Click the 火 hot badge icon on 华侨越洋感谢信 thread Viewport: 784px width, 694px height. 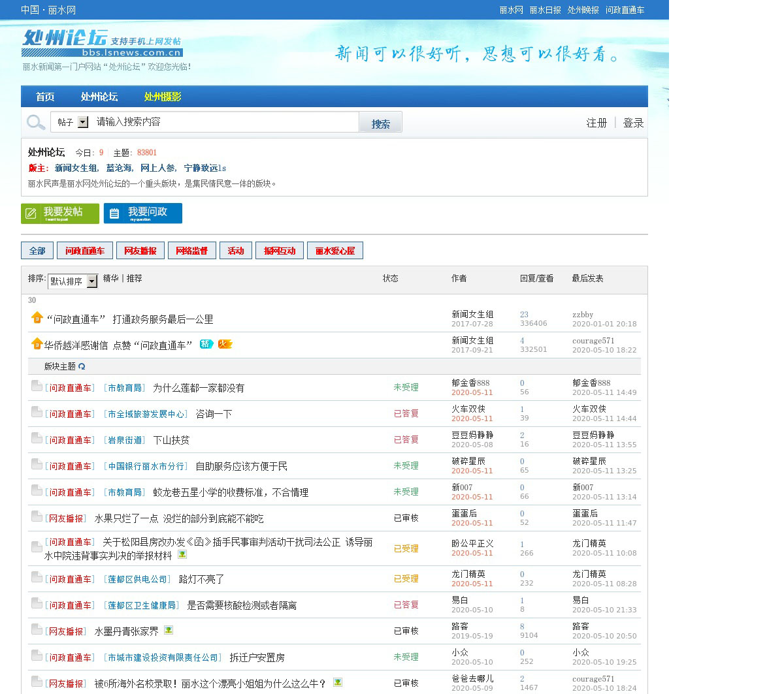coord(225,344)
